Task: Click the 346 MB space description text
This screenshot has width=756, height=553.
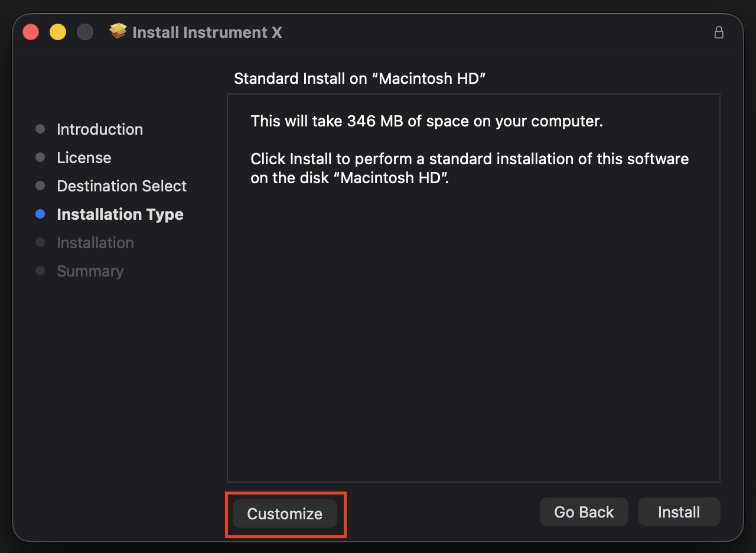Action: pyautogui.click(x=426, y=122)
